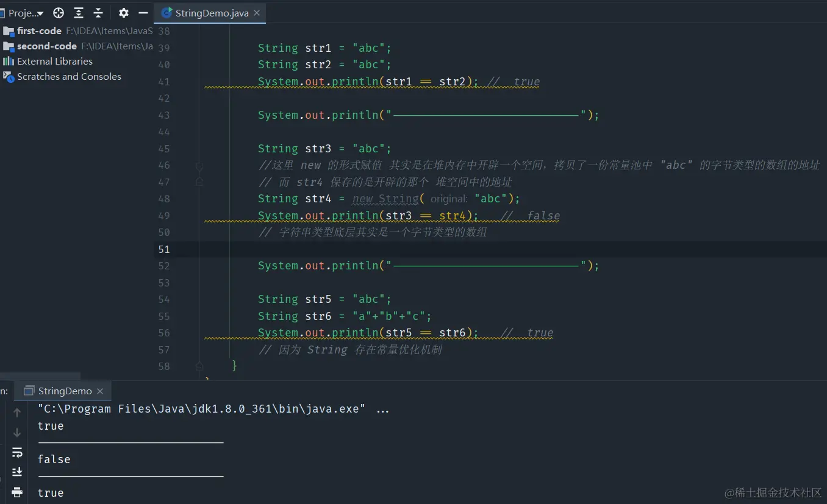Click line number 49 in gutter

coord(163,216)
